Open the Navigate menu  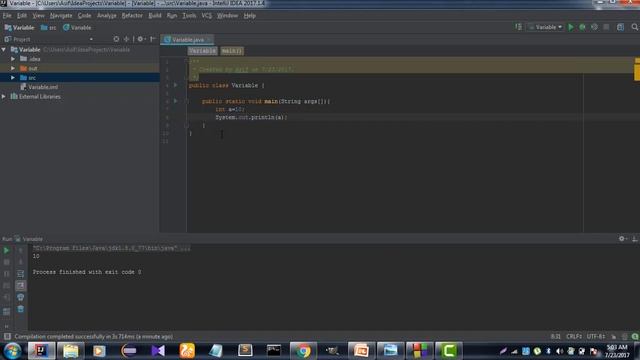pyautogui.click(x=61, y=16)
